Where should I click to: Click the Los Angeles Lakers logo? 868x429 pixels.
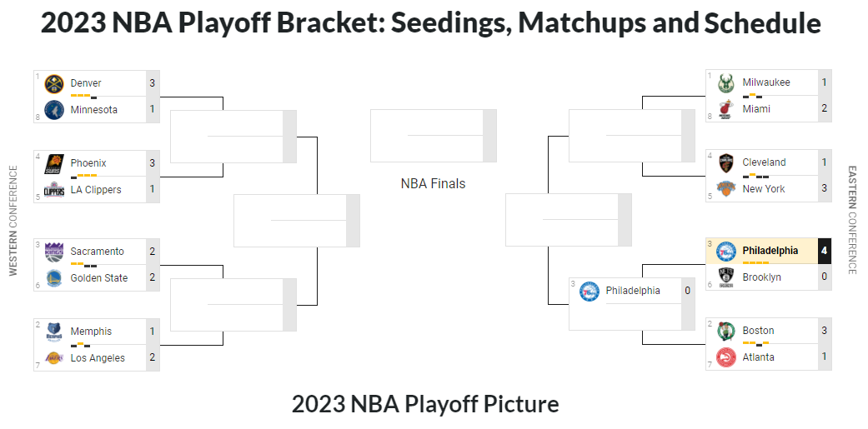(54, 358)
